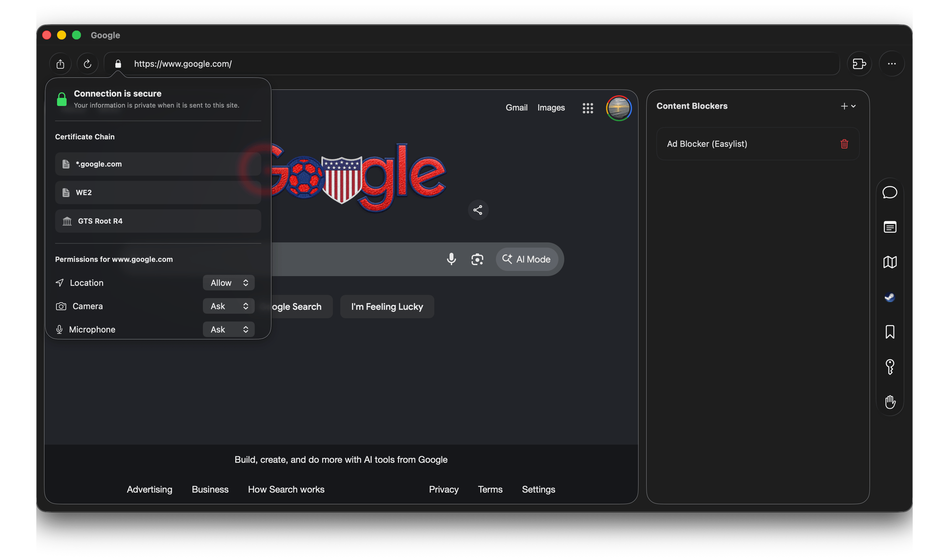Image resolution: width=949 pixels, height=560 pixels.
Task: Open the content blockers hand icon
Action: pyautogui.click(x=890, y=402)
